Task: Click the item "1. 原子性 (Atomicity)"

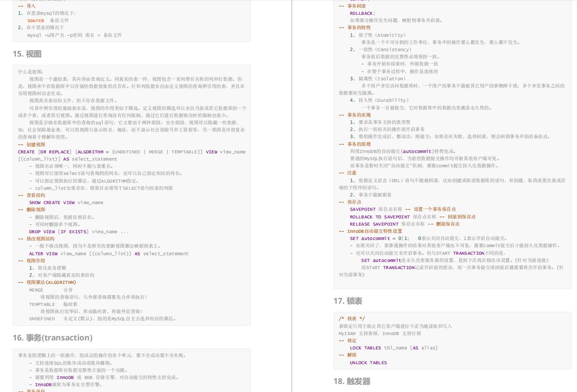Action: (377, 35)
